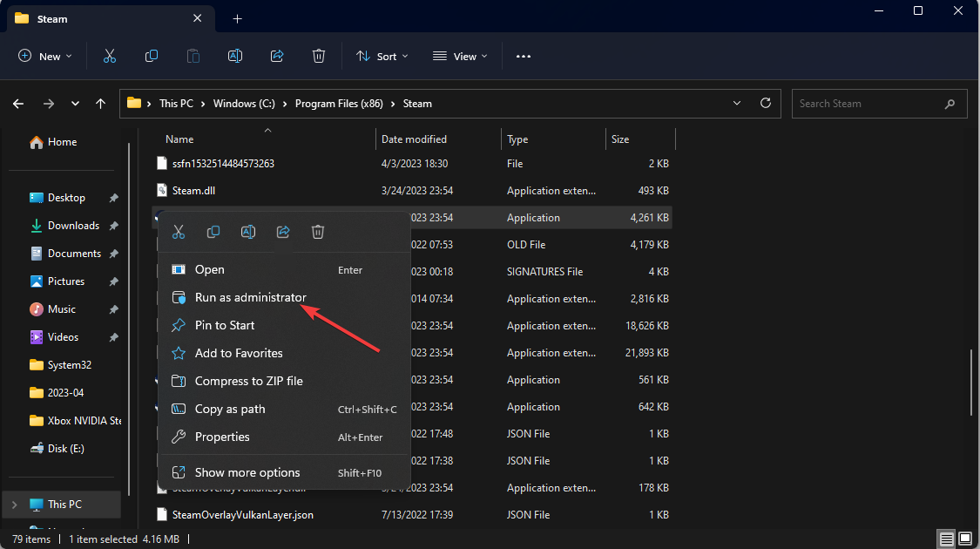
Task: Add a new tab with plus button
Action: tap(238, 19)
